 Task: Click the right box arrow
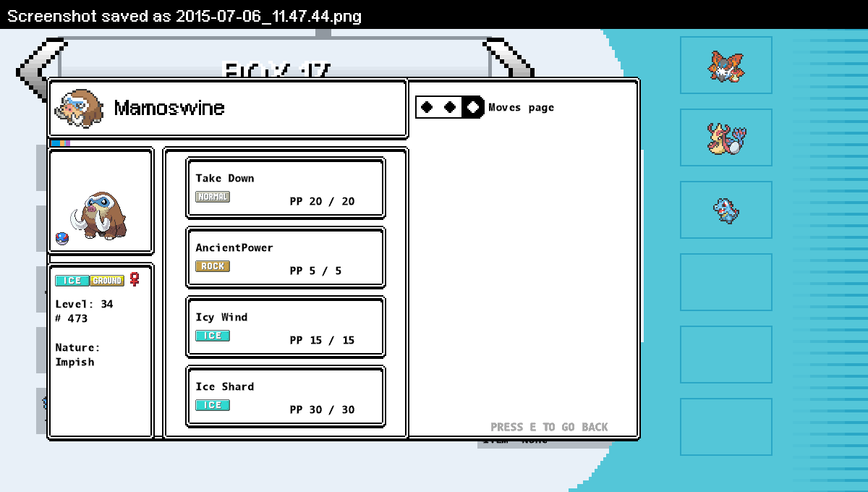click(x=510, y=58)
